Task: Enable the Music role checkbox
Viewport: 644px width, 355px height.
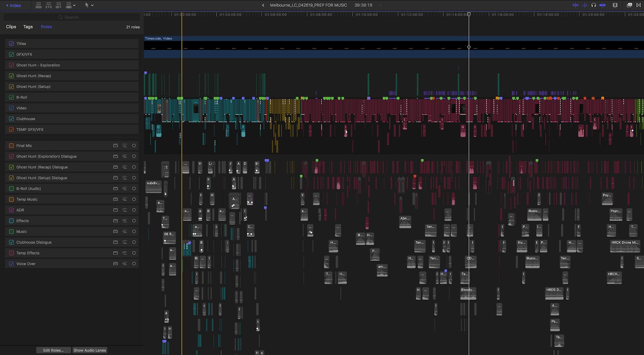Action: pos(11,231)
